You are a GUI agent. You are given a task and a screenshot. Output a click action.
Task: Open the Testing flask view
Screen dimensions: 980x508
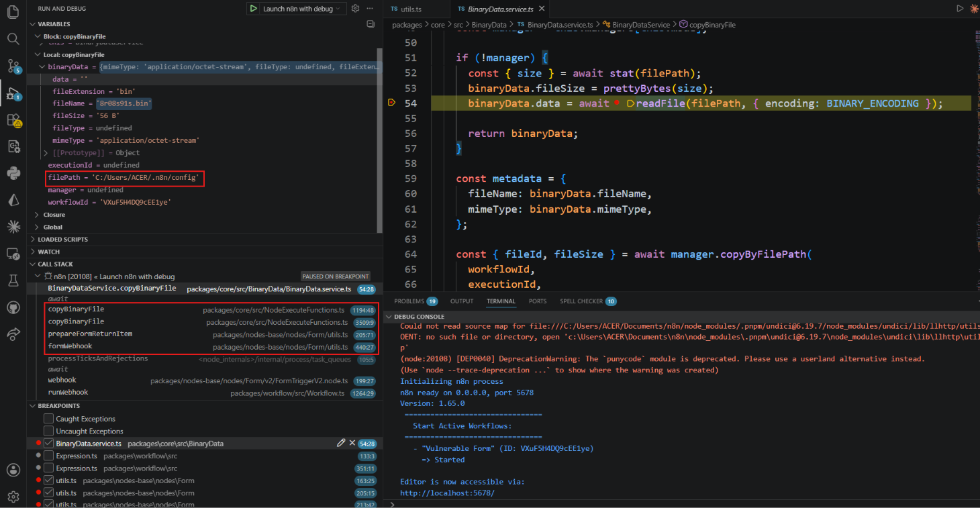[13, 281]
